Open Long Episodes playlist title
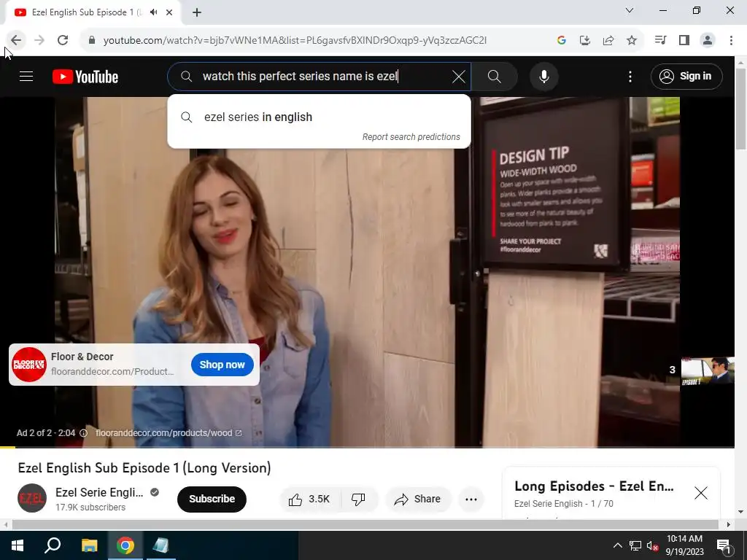Screen dimensions: 747x560 594,486
